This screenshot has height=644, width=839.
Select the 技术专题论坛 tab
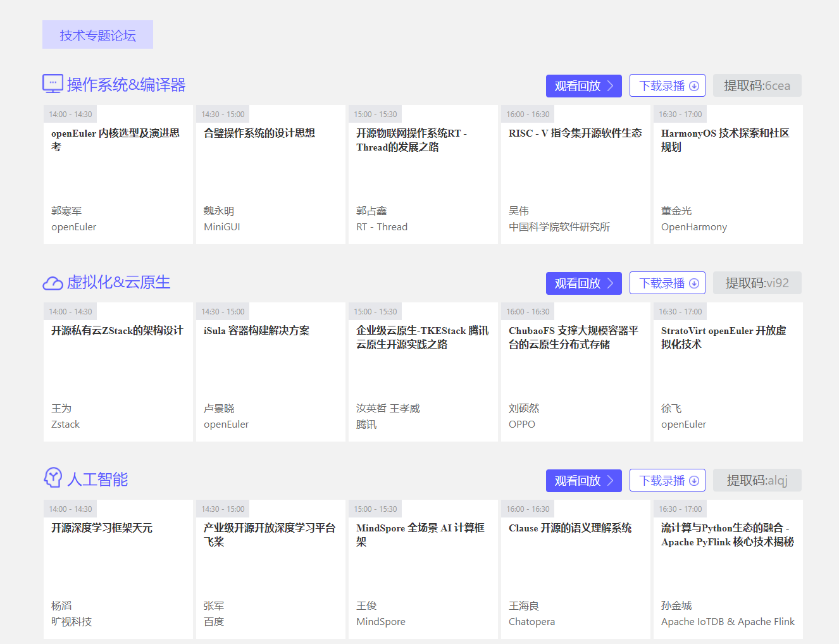pyautogui.click(x=97, y=34)
